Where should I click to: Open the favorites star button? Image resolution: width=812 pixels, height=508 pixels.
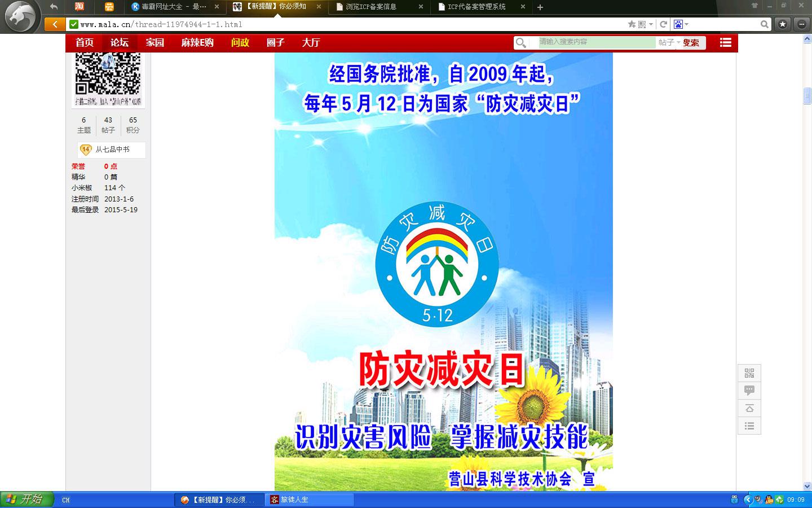[x=783, y=24]
